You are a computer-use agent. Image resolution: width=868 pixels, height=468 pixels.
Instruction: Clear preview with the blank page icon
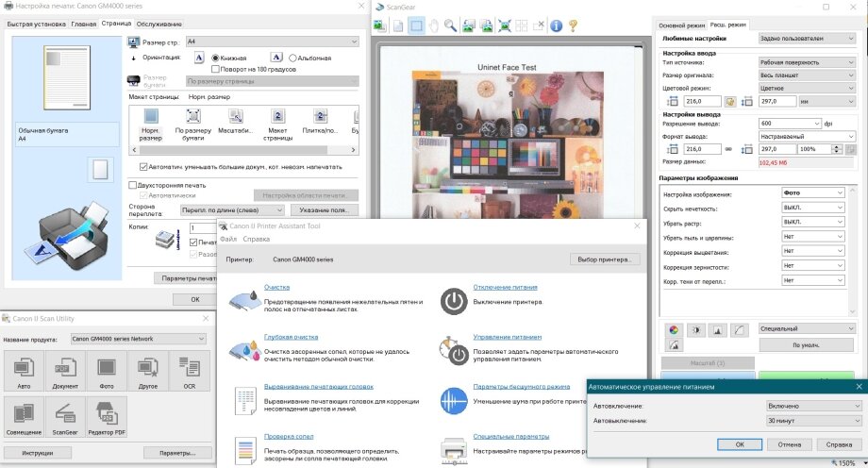(x=398, y=25)
